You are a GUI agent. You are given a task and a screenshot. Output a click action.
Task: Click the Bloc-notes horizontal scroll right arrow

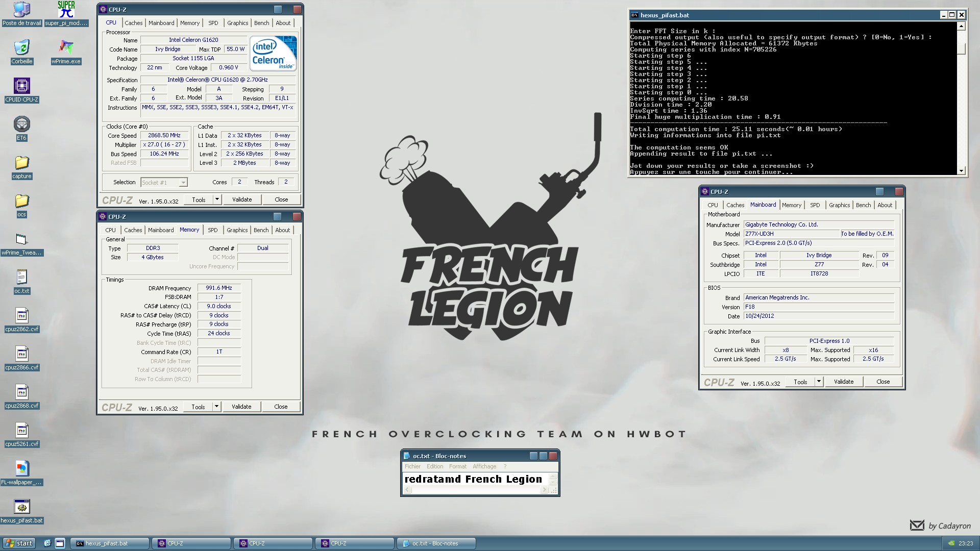[x=544, y=490]
